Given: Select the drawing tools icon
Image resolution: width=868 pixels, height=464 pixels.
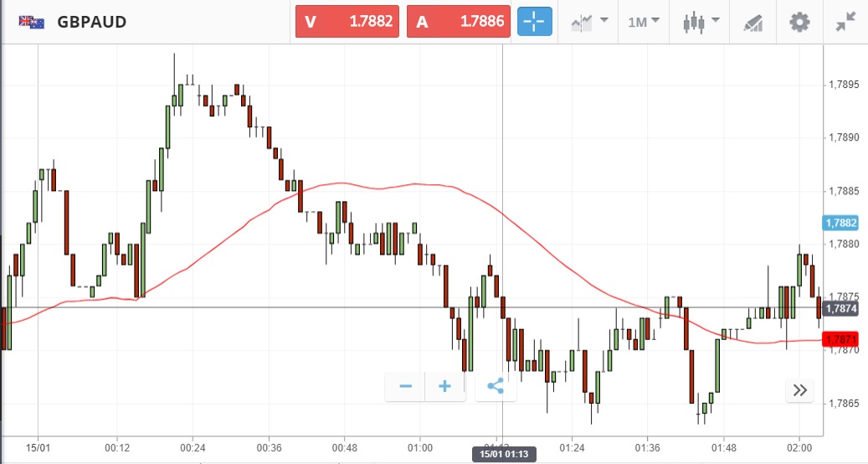Looking at the screenshot, I should [x=754, y=23].
